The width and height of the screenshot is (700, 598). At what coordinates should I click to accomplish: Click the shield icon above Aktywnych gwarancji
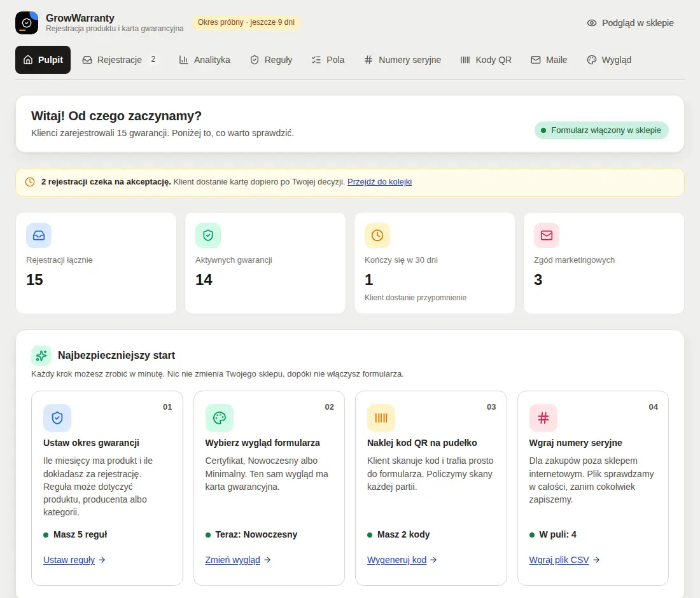208,235
